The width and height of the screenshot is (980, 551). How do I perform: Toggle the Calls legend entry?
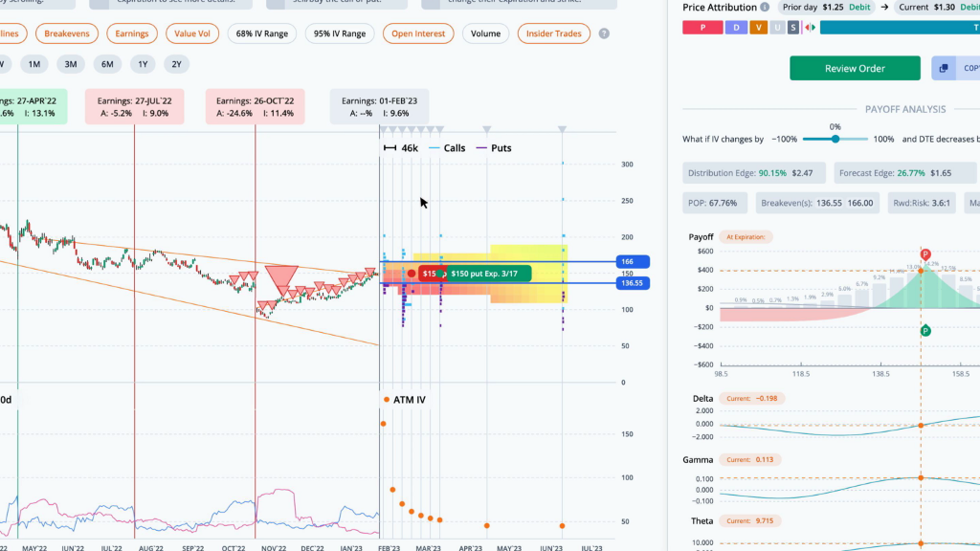point(447,148)
